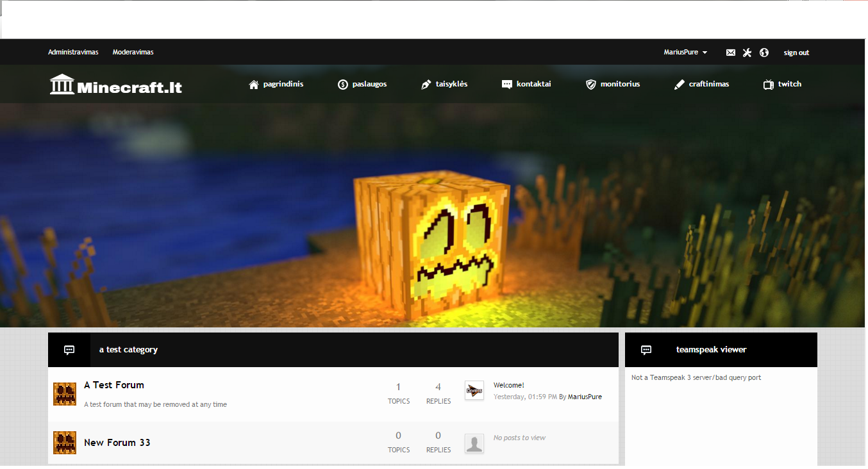Click the teamspeak viewer heading
Image resolution: width=868 pixels, height=469 pixels.
coord(712,350)
